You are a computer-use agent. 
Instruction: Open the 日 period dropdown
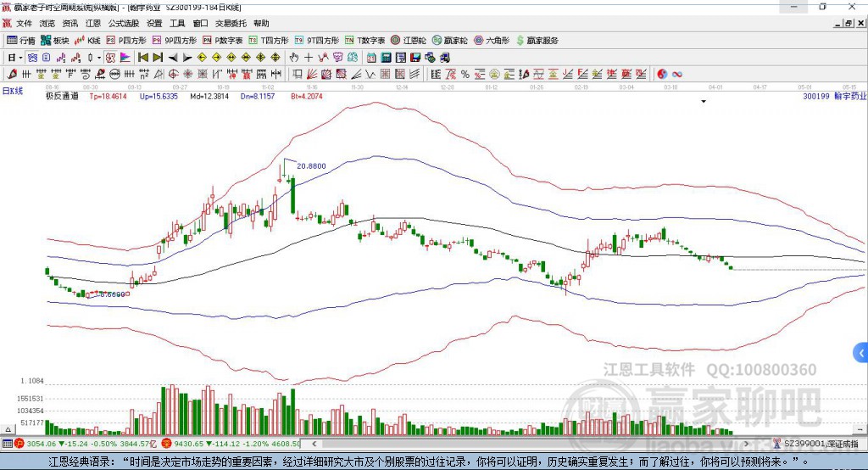tap(14, 58)
